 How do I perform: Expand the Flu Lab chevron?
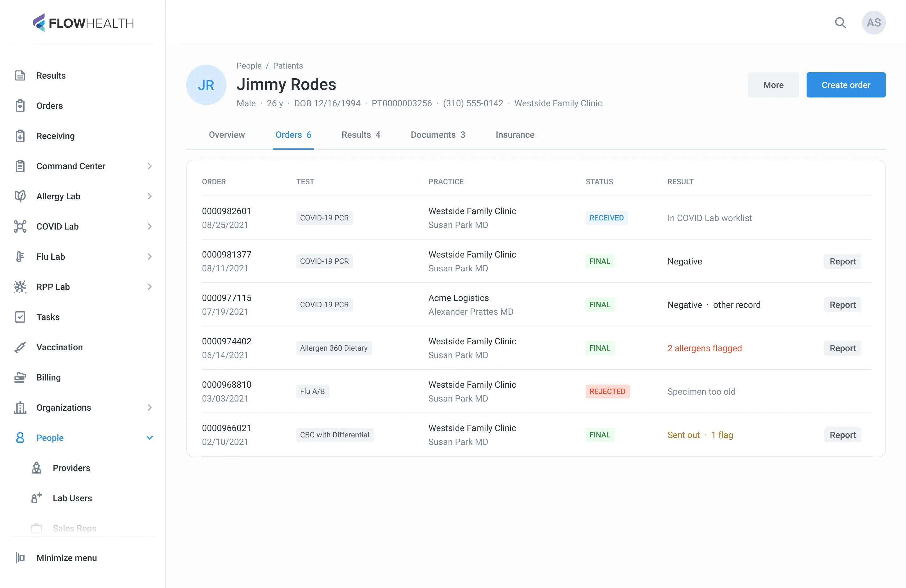(150, 257)
